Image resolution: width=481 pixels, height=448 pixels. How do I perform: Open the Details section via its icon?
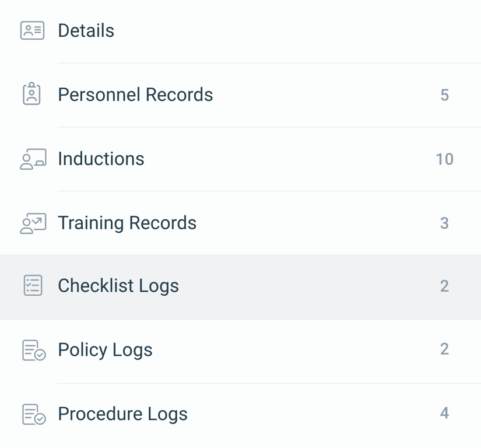click(x=33, y=30)
